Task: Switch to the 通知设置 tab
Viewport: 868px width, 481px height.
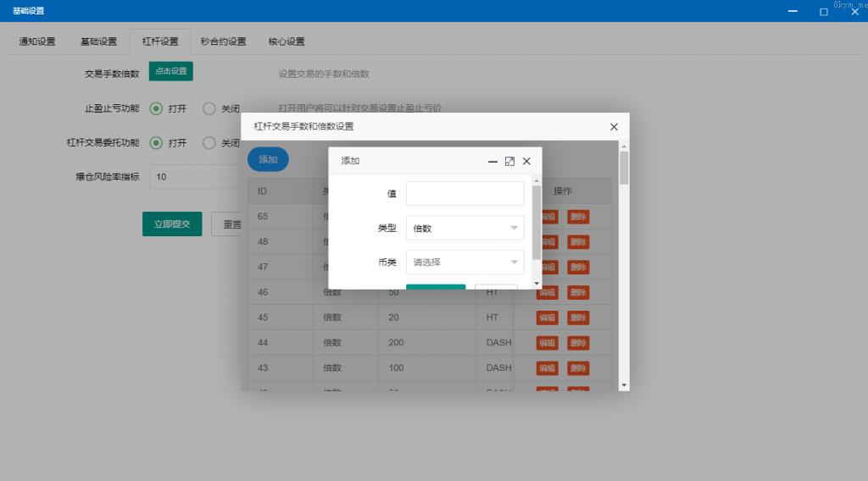Action: pos(37,41)
